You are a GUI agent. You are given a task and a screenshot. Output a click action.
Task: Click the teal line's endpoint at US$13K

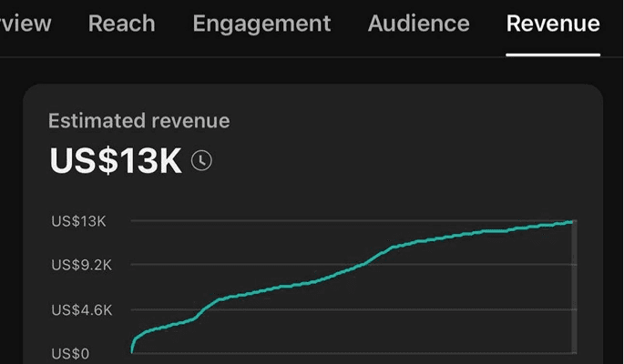(572, 222)
